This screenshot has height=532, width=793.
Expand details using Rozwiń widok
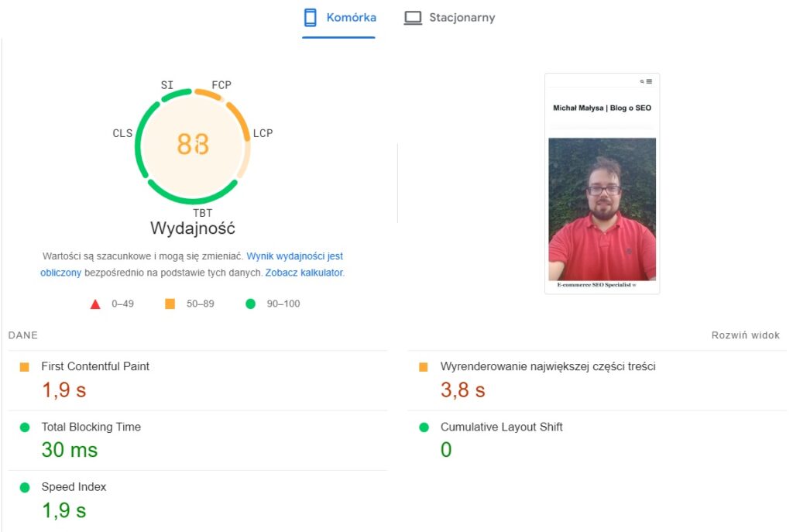[x=745, y=335]
